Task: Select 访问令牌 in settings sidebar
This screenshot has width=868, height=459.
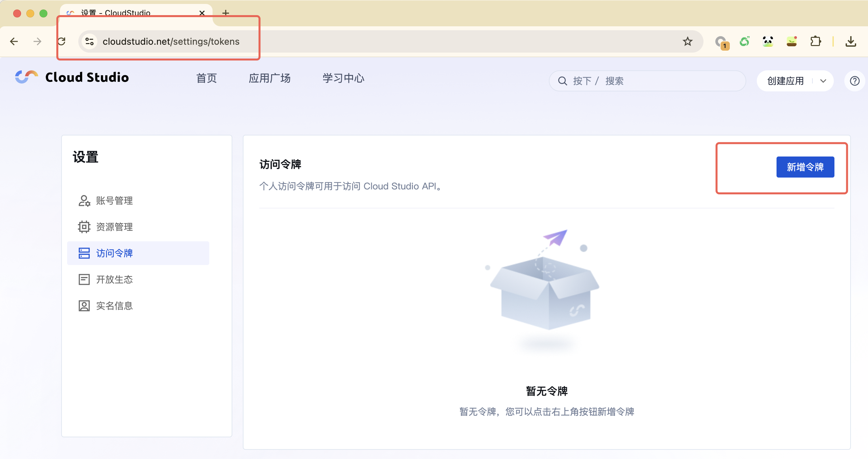Action: tap(138, 253)
